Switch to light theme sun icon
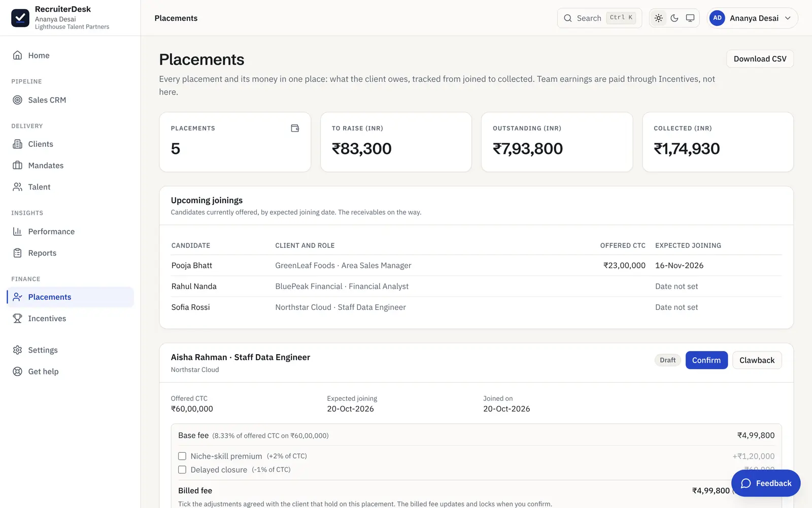Screen dimensions: 812x508 659,18
